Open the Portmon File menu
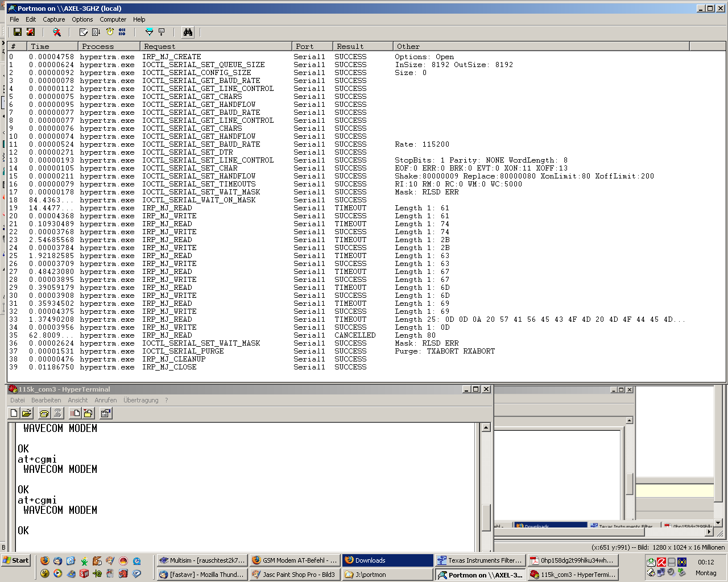Image resolution: width=728 pixels, height=582 pixels. [x=15, y=19]
